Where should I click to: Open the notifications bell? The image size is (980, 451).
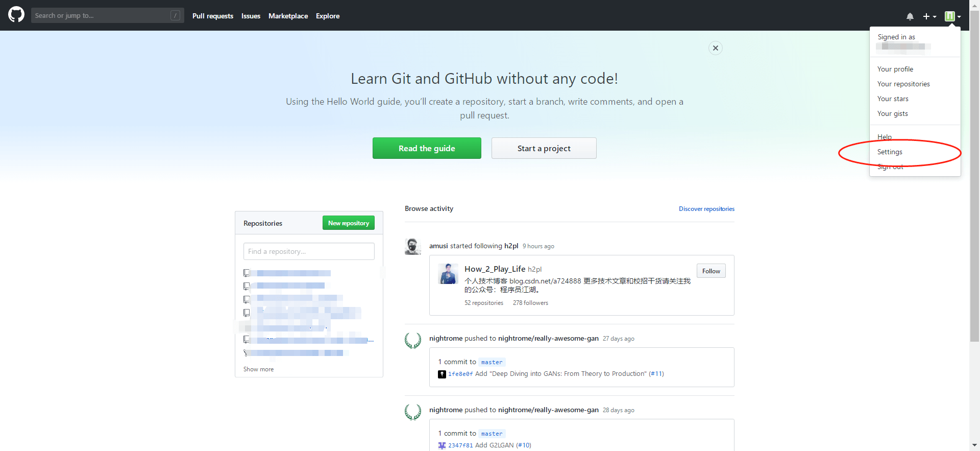(910, 16)
